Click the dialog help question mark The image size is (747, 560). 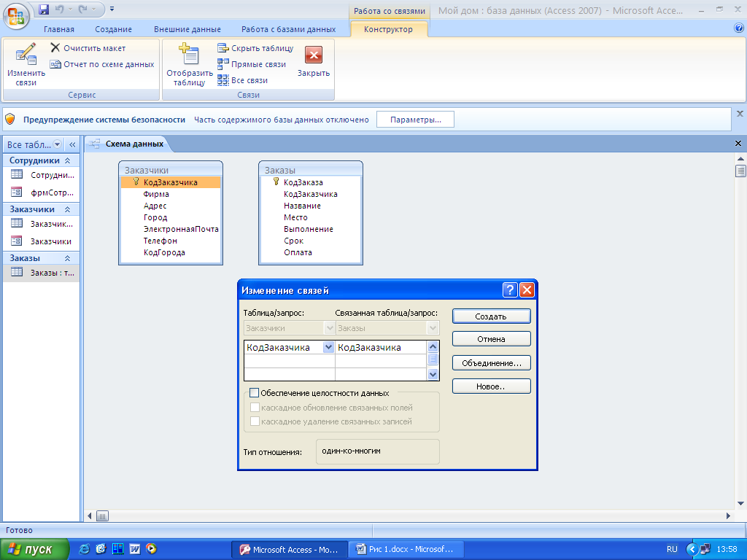click(510, 289)
